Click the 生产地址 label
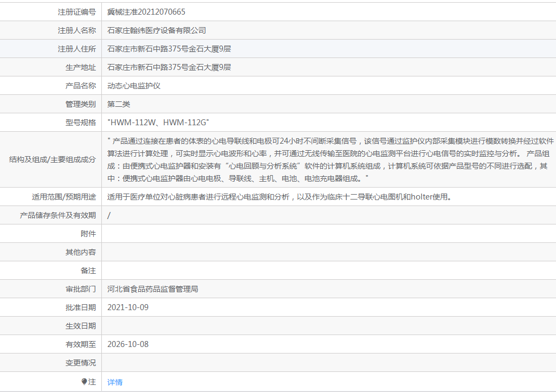 point(81,67)
